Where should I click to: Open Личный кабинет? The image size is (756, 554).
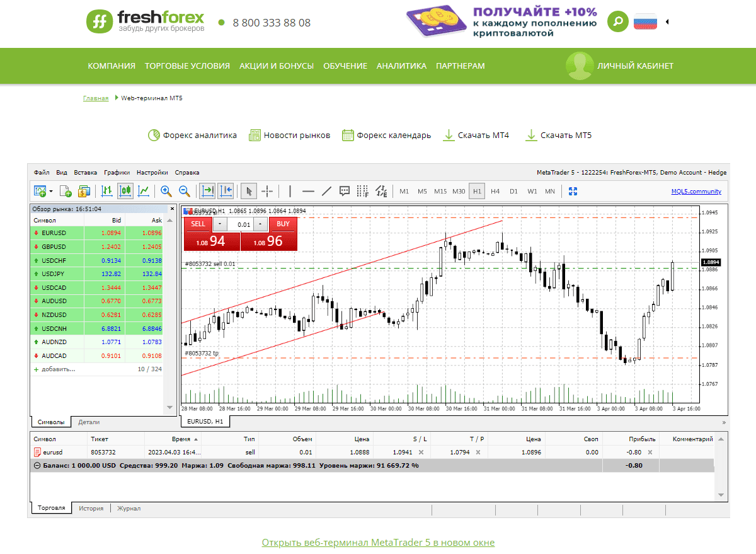(x=621, y=66)
